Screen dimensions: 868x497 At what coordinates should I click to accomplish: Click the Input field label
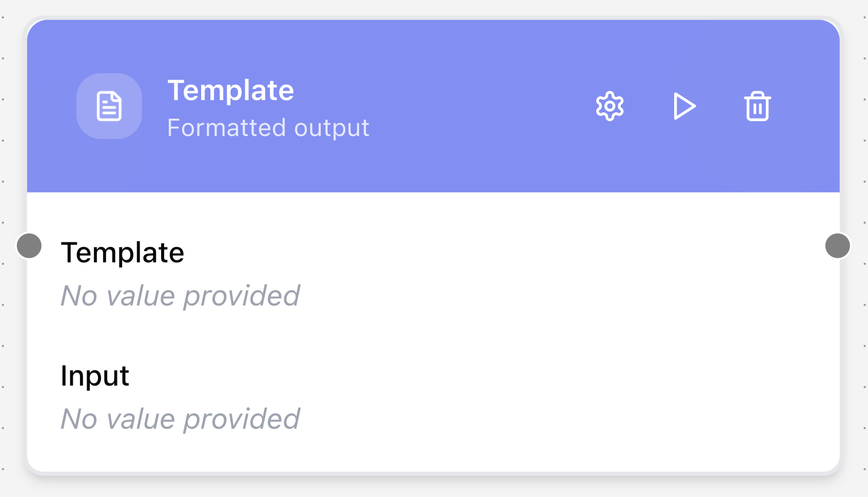pos(95,376)
